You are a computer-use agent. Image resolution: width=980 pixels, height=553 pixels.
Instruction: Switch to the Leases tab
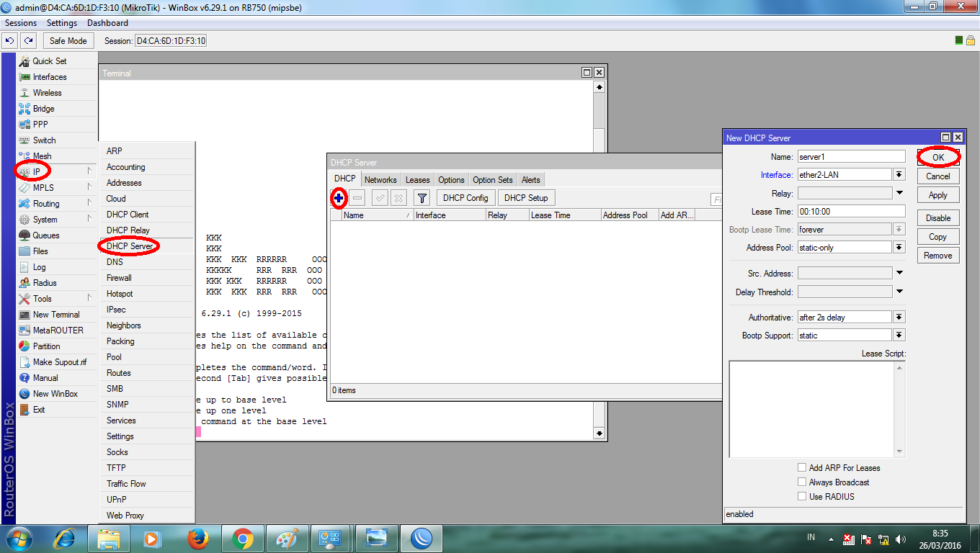coord(417,179)
